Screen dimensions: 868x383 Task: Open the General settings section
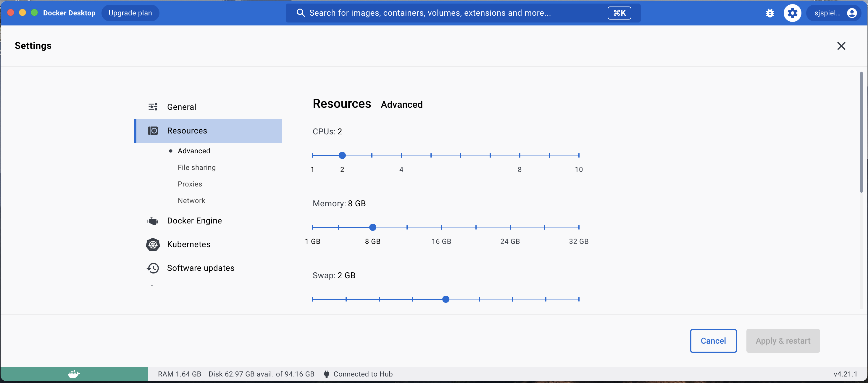(182, 107)
